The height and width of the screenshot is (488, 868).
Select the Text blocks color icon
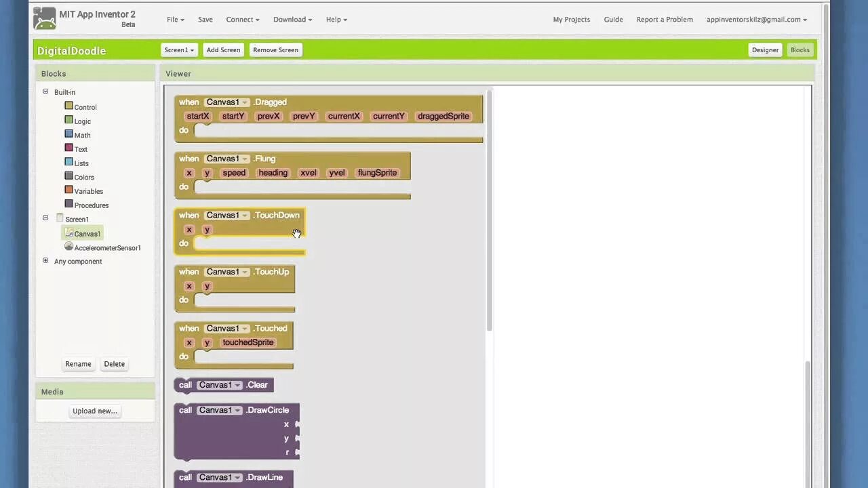click(68, 148)
